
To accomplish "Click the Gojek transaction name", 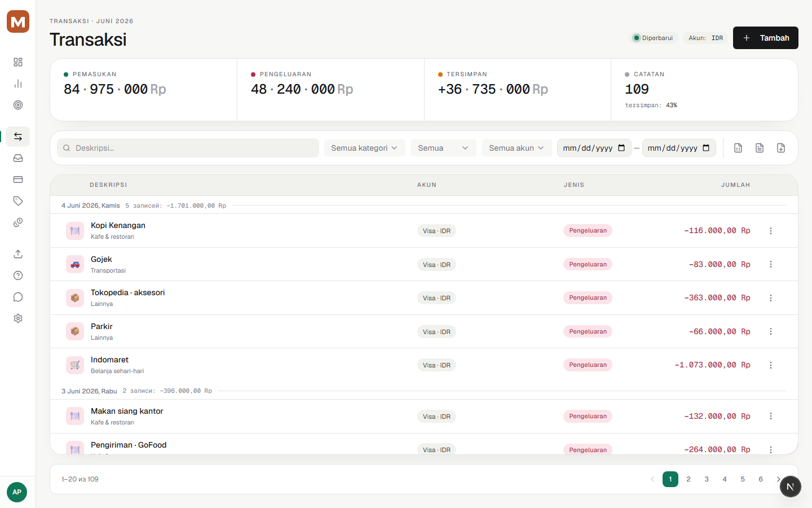I will [x=101, y=259].
